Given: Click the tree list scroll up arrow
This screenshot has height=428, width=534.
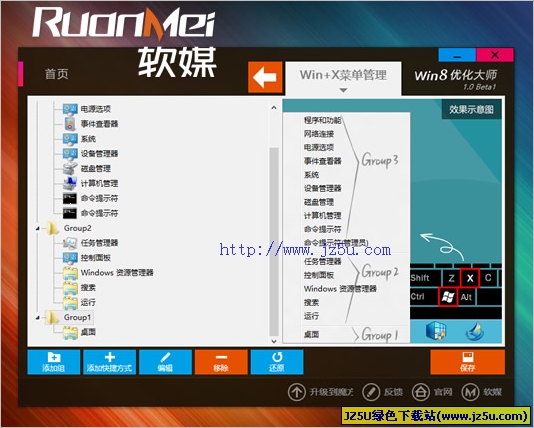Looking at the screenshot, I should tap(274, 108).
